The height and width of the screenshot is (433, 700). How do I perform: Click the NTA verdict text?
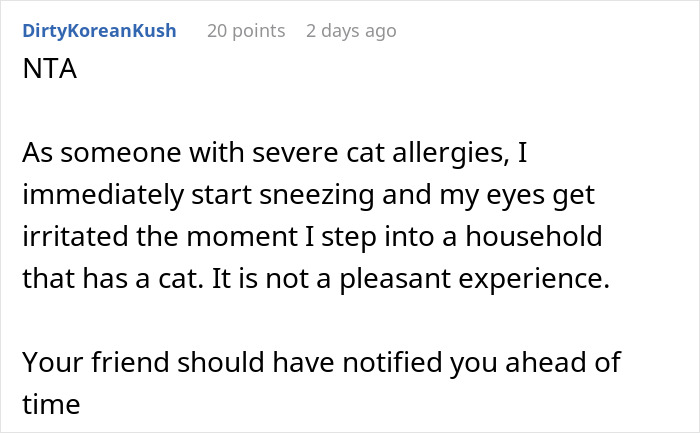(50, 69)
